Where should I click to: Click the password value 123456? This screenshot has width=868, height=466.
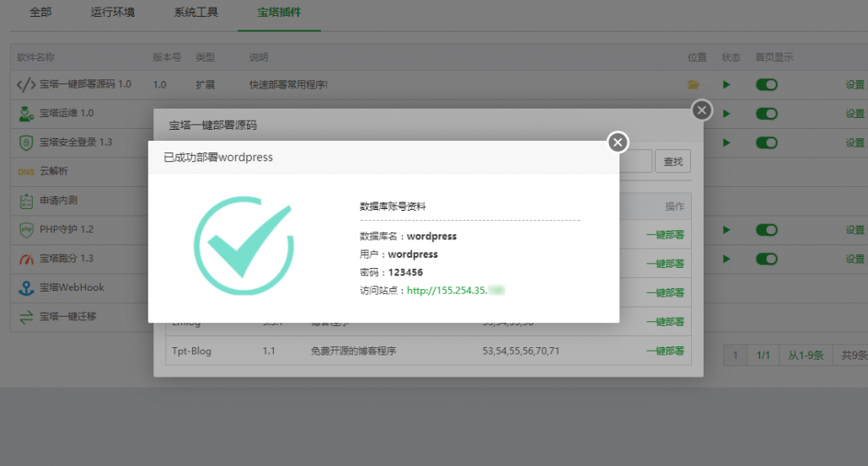pyautogui.click(x=405, y=272)
